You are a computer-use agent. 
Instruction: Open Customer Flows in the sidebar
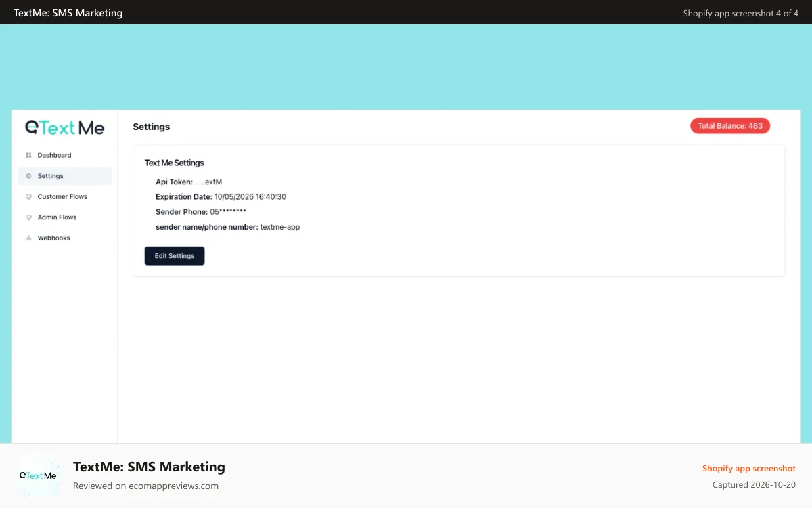click(x=65, y=197)
